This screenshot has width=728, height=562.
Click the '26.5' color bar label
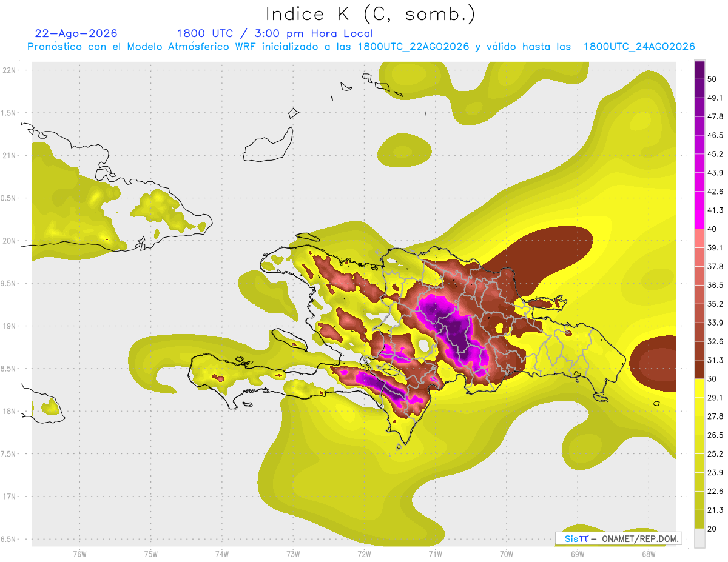pyautogui.click(x=715, y=435)
